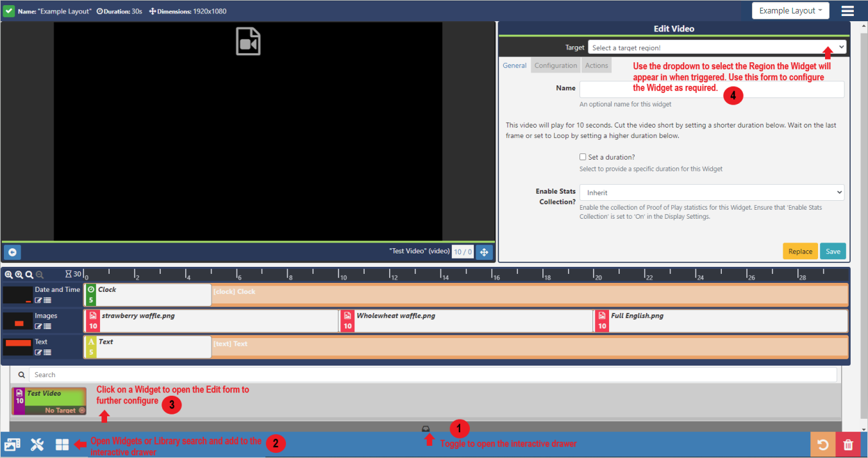
Task: Open the Tools wrench icon
Action: (x=37, y=445)
